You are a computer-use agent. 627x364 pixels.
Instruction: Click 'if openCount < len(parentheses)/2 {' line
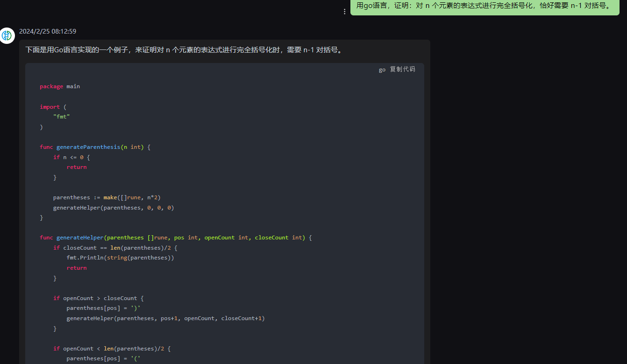pyautogui.click(x=112, y=349)
